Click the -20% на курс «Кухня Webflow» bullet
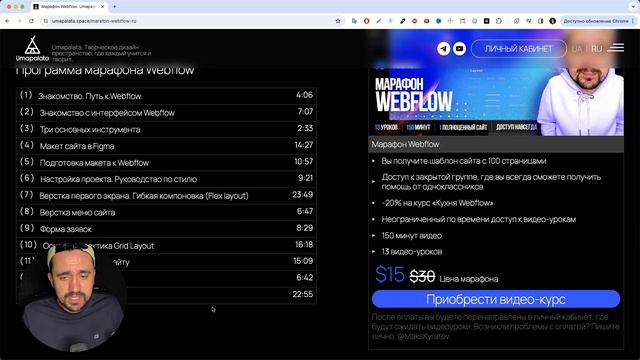 click(x=437, y=203)
